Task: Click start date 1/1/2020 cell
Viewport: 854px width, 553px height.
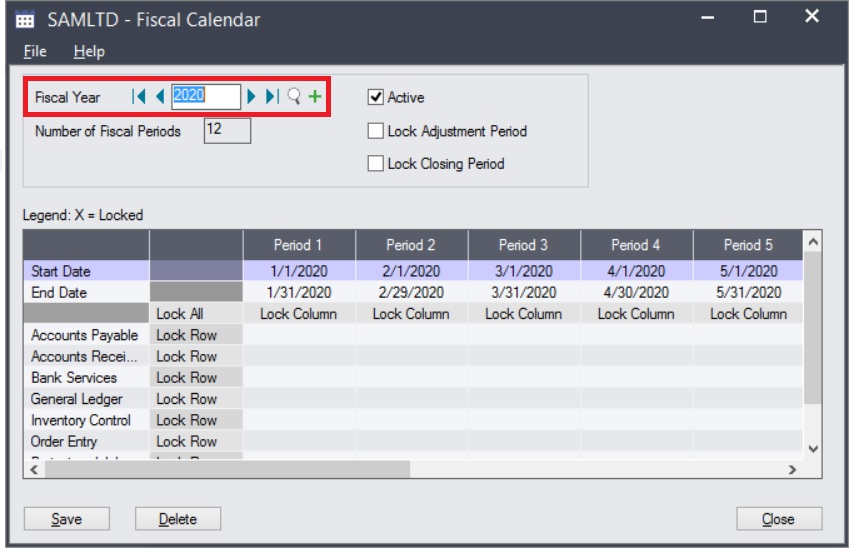Action: [299, 271]
